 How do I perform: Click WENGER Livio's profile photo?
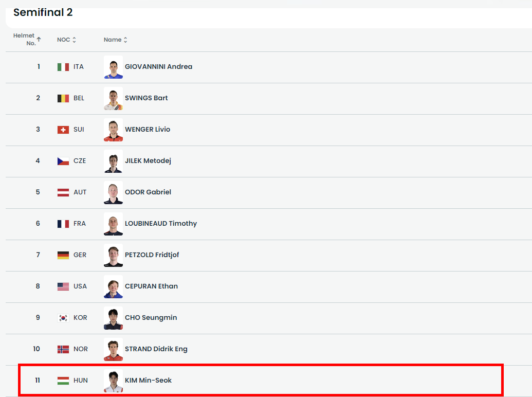(x=113, y=130)
